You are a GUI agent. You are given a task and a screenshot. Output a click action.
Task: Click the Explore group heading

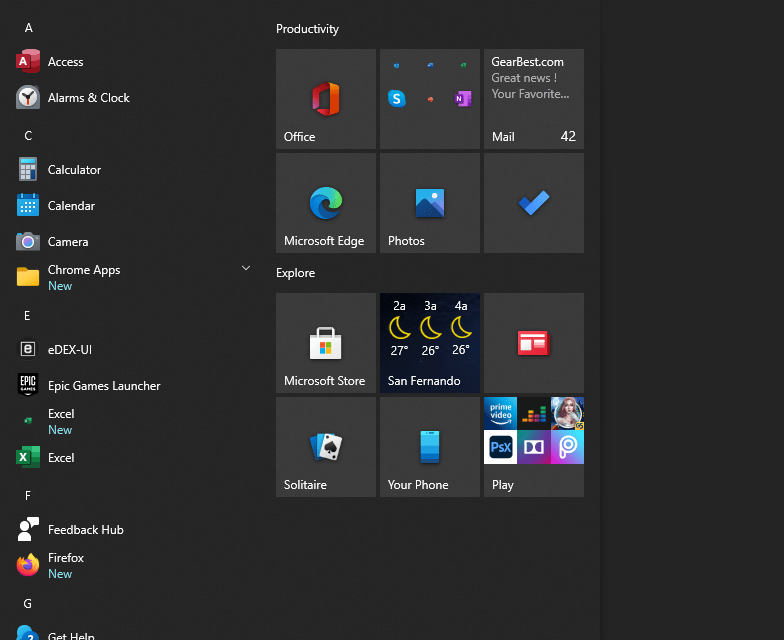[296, 273]
